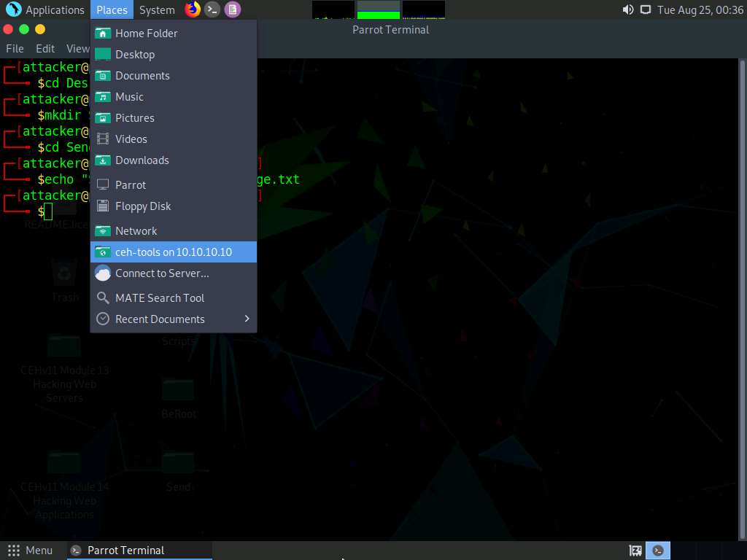Screen dimensions: 747x560
Task: Open Videos folder entry
Action: coord(174,139)
